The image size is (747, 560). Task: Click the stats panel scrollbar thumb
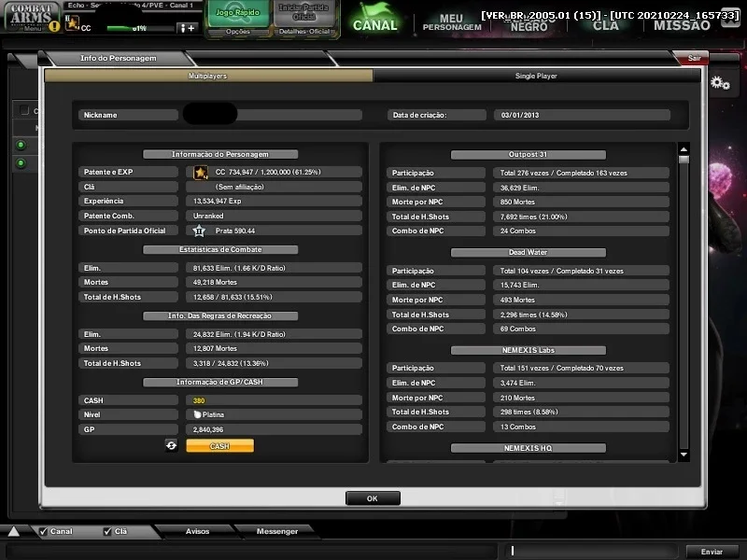point(684,160)
